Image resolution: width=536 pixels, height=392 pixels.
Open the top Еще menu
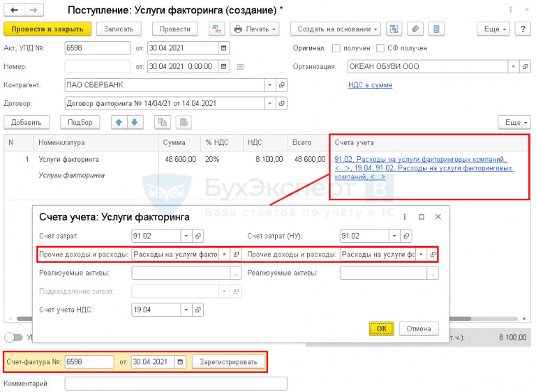(493, 29)
